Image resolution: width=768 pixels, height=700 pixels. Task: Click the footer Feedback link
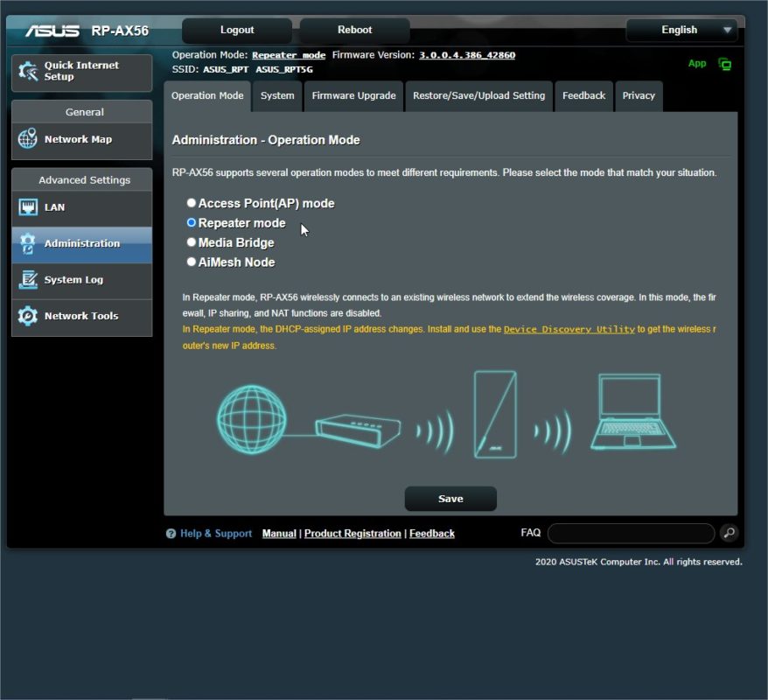coord(432,534)
